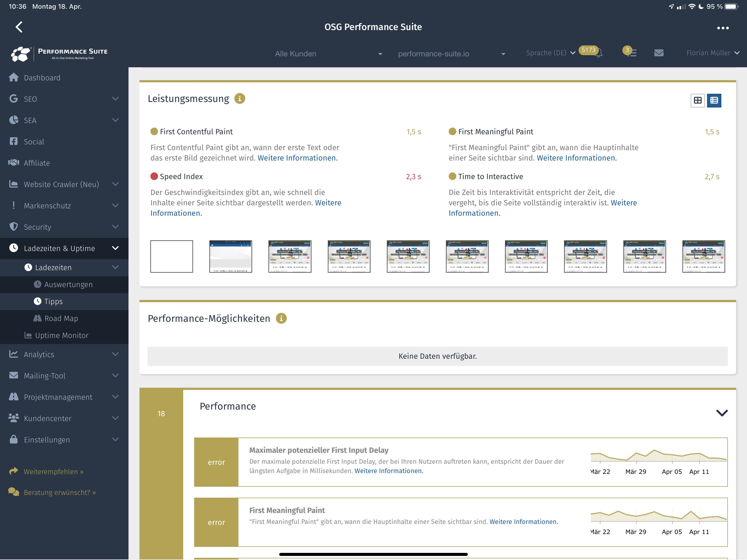The image size is (747, 560).
Task: Click the Performance Suite logo
Action: point(59,54)
